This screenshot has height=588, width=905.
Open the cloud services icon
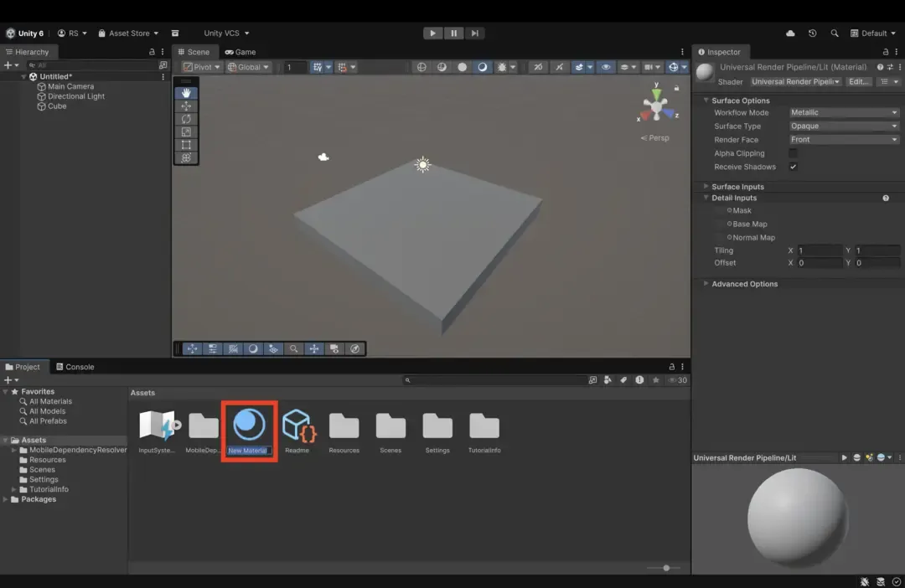[x=790, y=34]
